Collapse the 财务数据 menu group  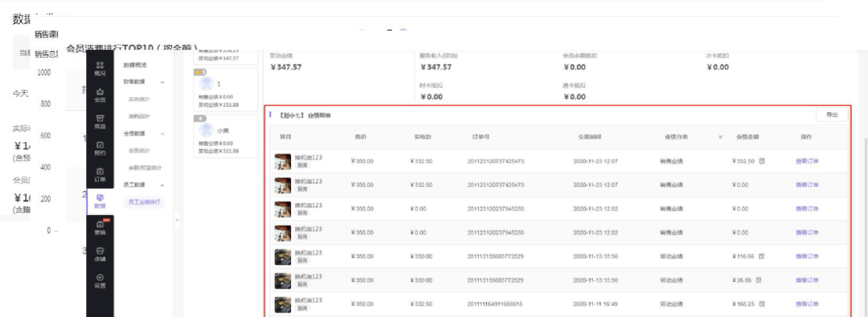coord(162,82)
